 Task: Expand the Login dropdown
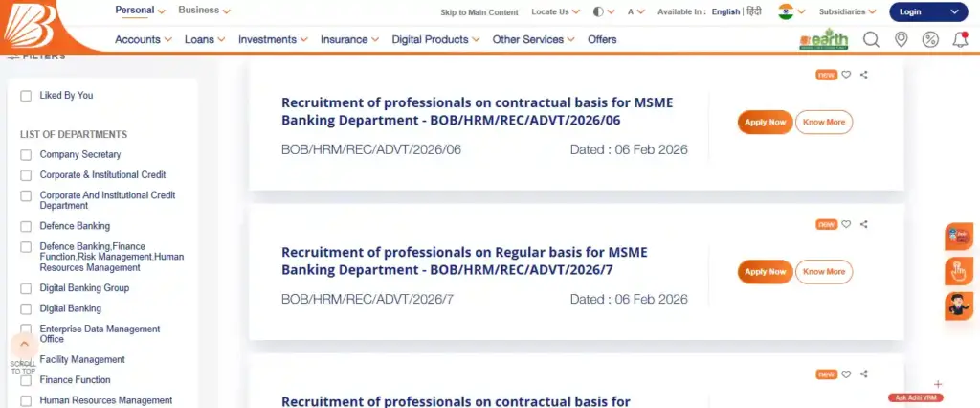pyautogui.click(x=927, y=12)
